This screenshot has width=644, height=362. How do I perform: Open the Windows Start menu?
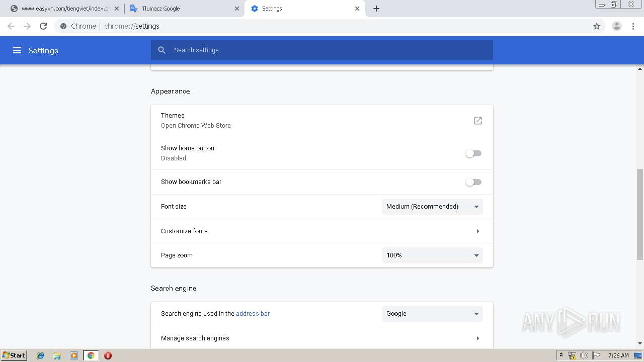[x=14, y=355]
